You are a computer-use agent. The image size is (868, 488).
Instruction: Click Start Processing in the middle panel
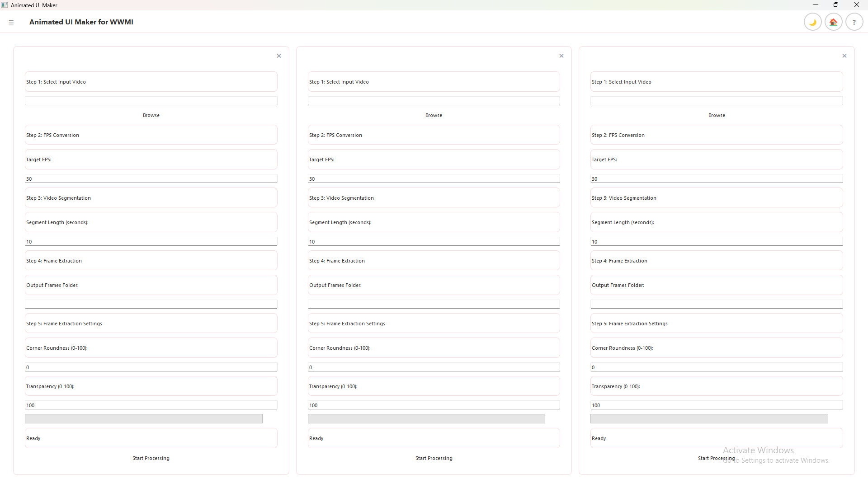coord(434,458)
